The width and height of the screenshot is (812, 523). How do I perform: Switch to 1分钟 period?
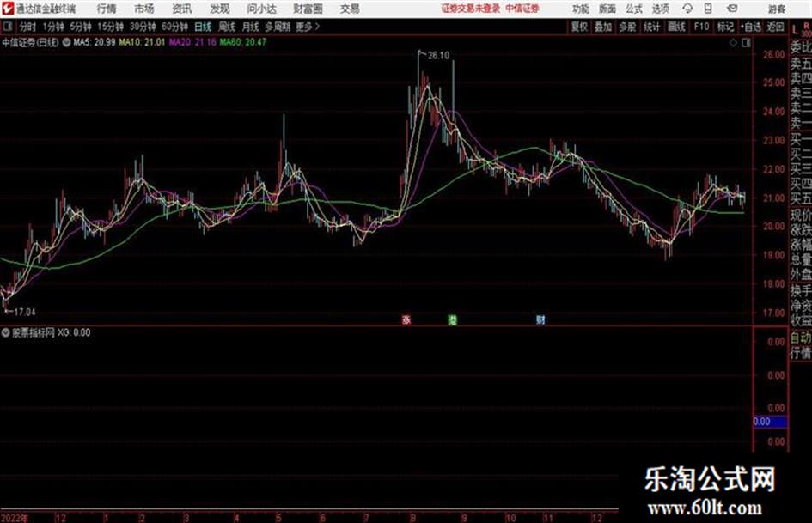point(52,27)
